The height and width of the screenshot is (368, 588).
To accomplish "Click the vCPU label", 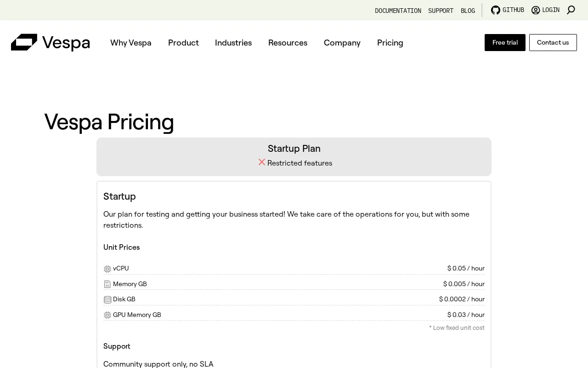I will click(x=121, y=268).
